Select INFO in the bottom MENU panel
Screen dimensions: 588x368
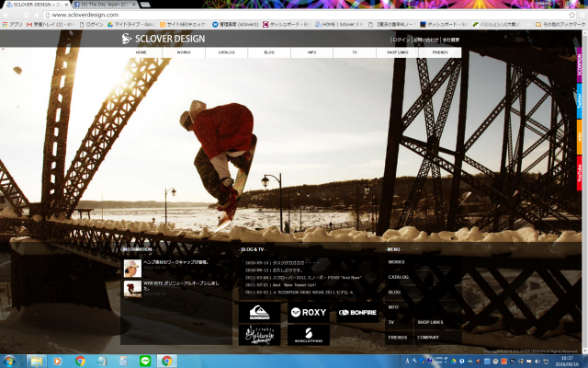pos(393,307)
